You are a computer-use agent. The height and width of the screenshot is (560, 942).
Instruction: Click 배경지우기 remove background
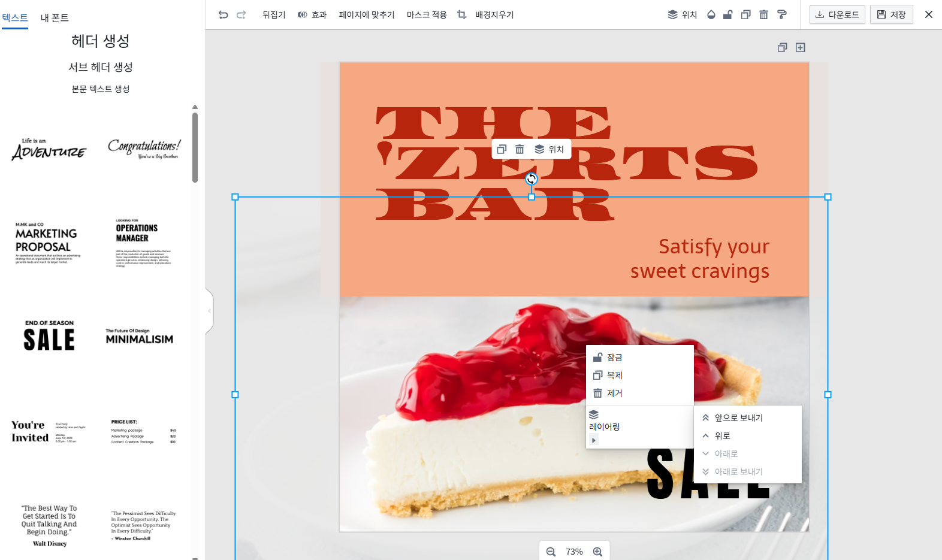[494, 14]
